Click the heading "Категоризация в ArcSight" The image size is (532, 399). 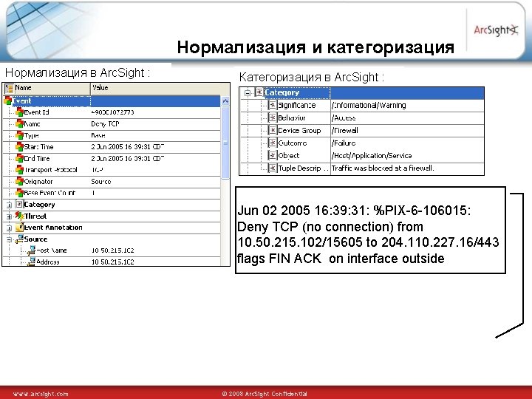tap(312, 78)
